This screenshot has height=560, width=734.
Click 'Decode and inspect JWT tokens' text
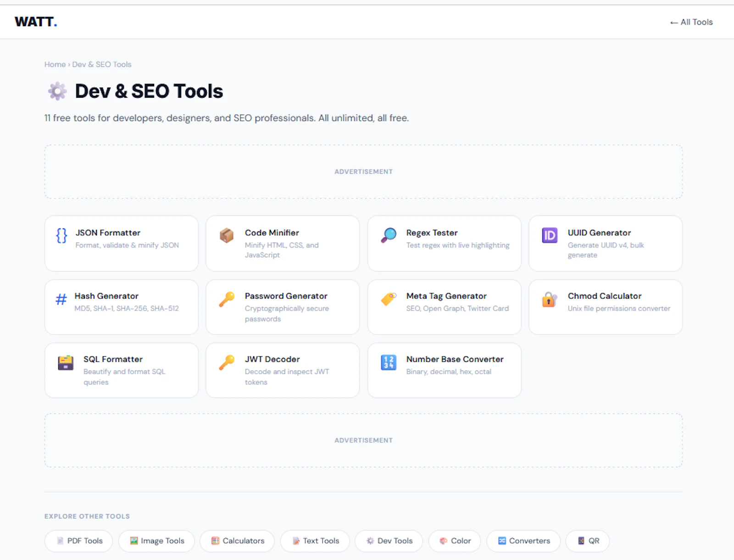[287, 377]
